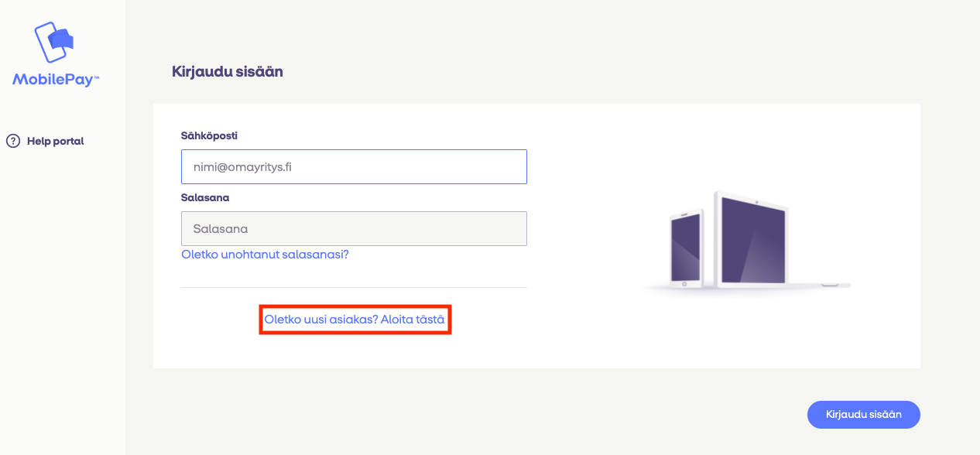Click the Salasana field label
The height and width of the screenshot is (455, 980).
(205, 197)
